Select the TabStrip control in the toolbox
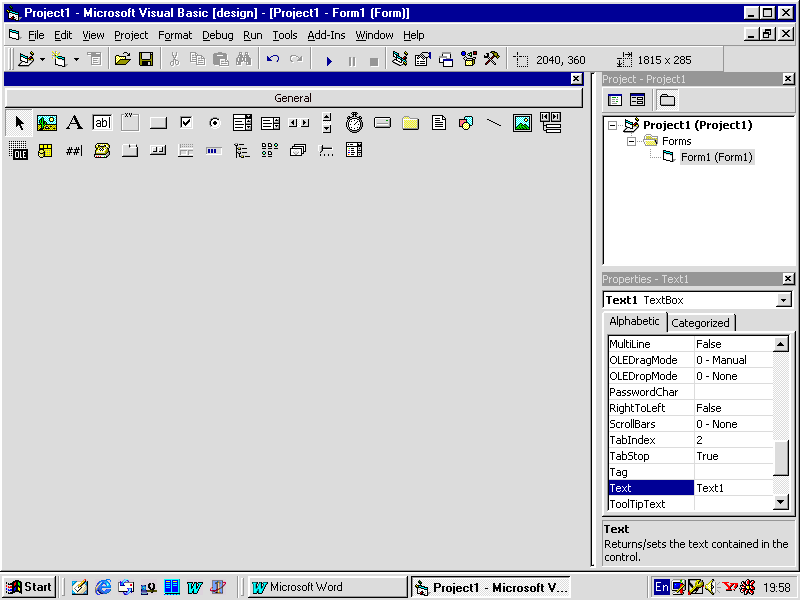 coord(130,151)
